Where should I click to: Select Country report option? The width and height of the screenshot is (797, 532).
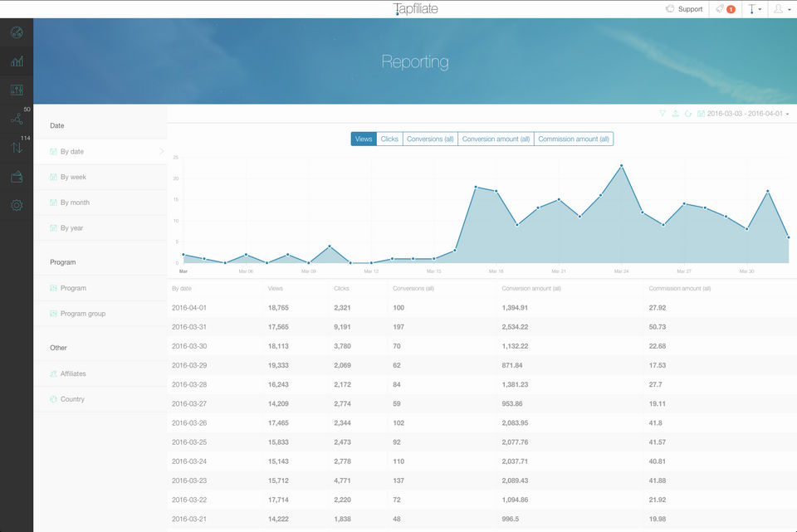(x=100, y=399)
